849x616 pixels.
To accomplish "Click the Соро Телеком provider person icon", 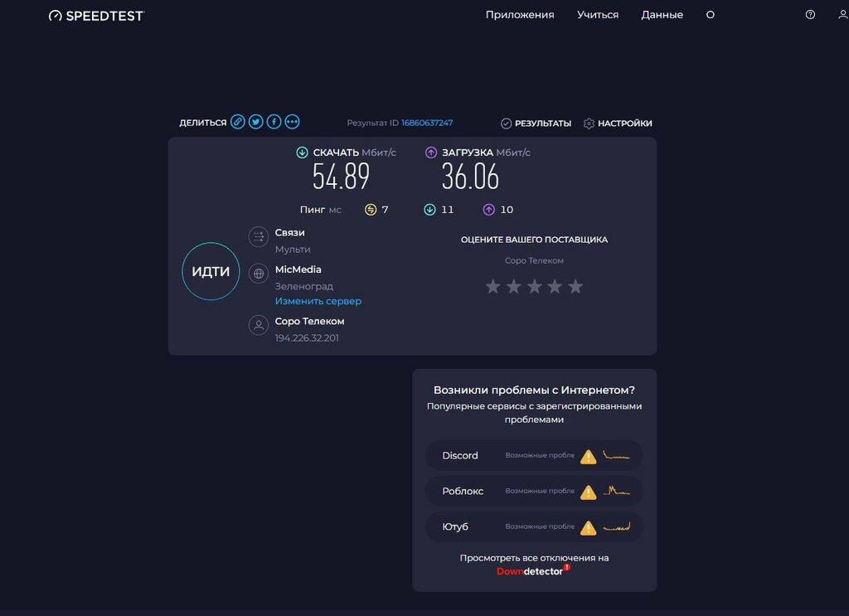I will pos(259,325).
